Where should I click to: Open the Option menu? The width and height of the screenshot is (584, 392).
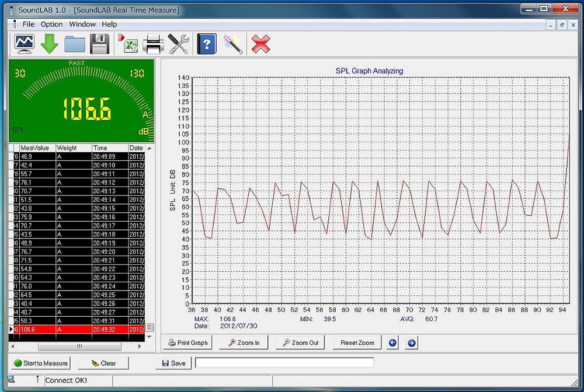tap(51, 24)
